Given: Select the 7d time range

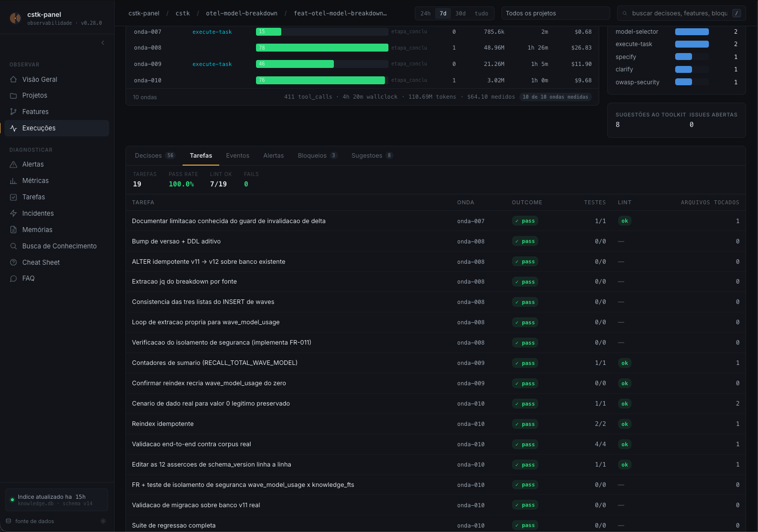Looking at the screenshot, I should pos(443,13).
